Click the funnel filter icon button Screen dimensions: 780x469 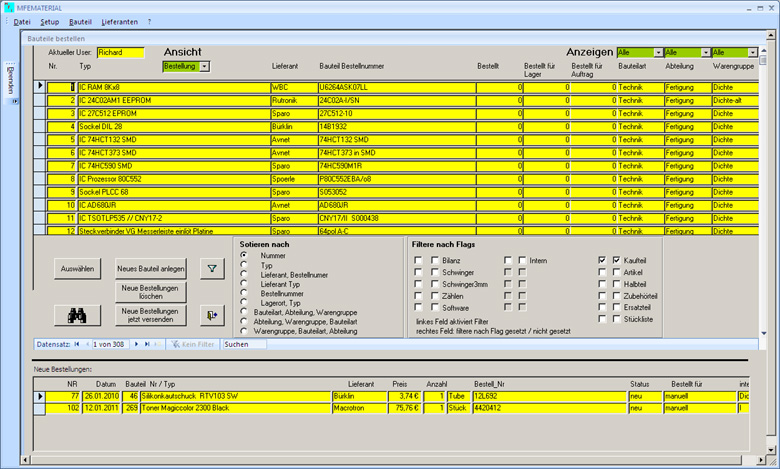coord(212,268)
